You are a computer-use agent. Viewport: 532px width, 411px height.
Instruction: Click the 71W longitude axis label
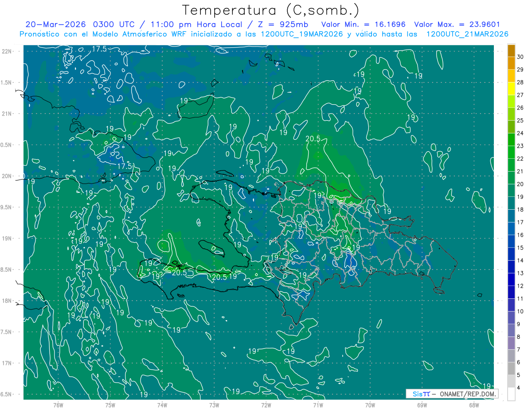tap(318, 404)
